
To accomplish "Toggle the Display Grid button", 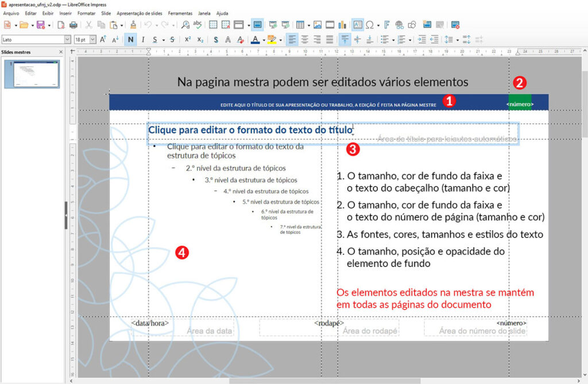I will [213, 25].
